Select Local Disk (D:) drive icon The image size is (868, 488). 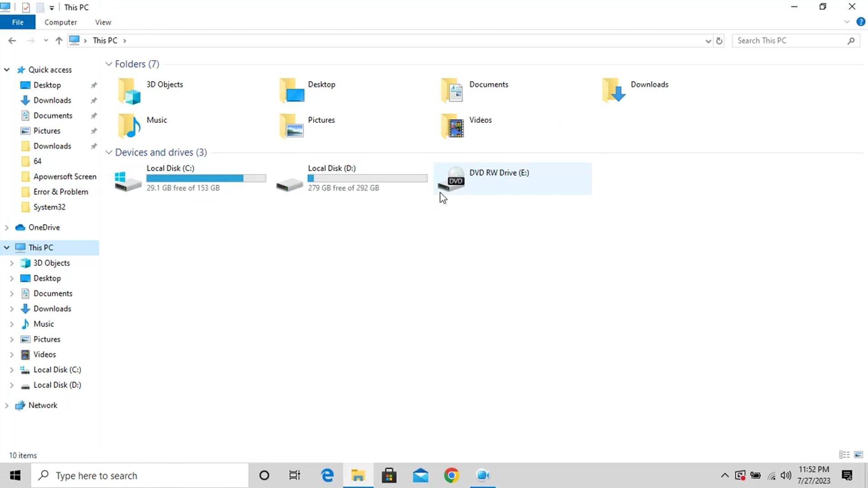pos(289,184)
